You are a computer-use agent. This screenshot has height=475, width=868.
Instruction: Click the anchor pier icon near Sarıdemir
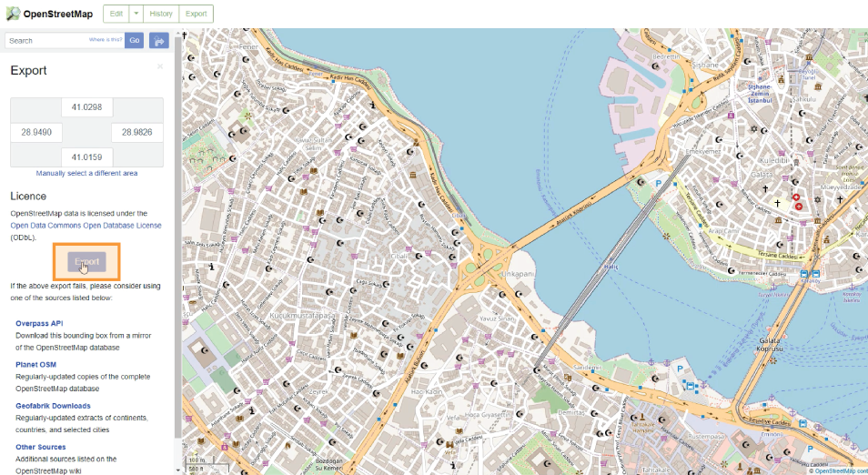[x=651, y=362]
